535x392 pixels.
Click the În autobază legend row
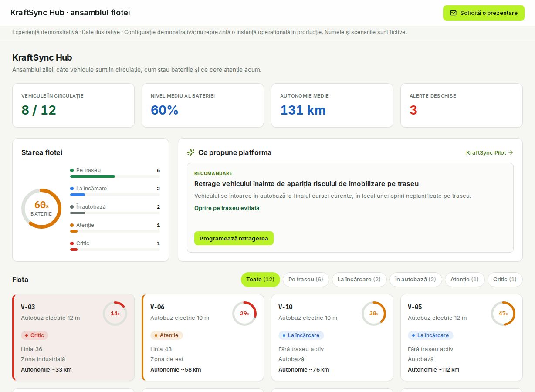tap(115, 209)
